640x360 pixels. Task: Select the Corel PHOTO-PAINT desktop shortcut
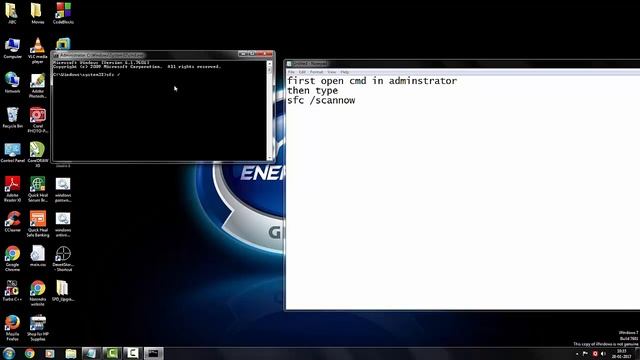[38, 120]
